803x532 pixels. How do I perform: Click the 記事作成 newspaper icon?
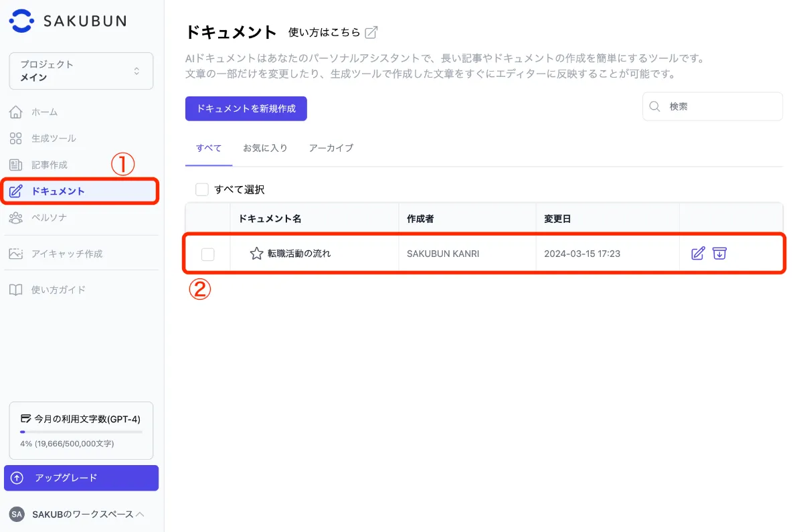tap(16, 165)
